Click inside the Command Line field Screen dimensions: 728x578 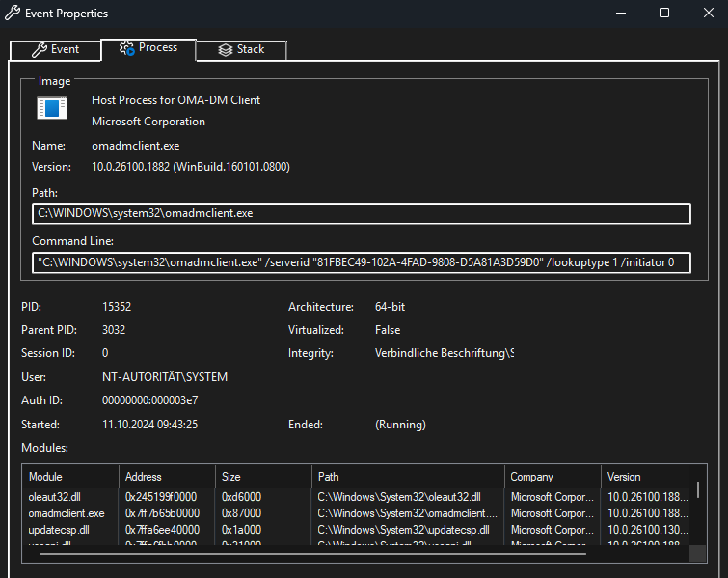pyautogui.click(x=362, y=262)
